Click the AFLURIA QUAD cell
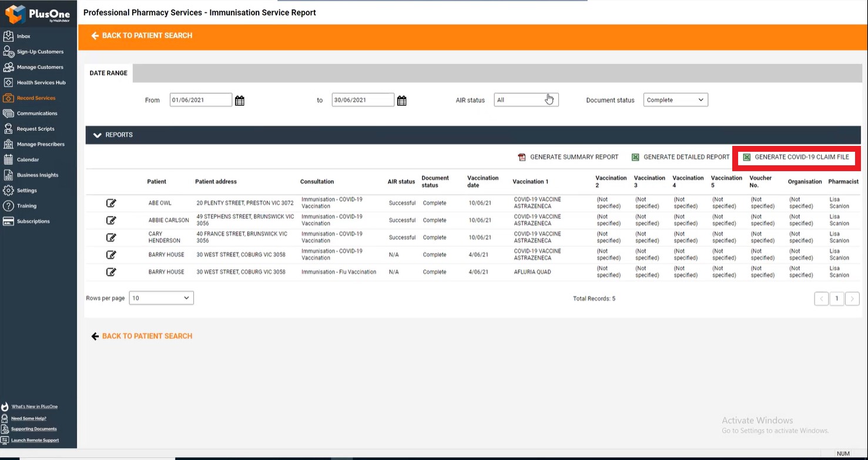 [x=532, y=272]
